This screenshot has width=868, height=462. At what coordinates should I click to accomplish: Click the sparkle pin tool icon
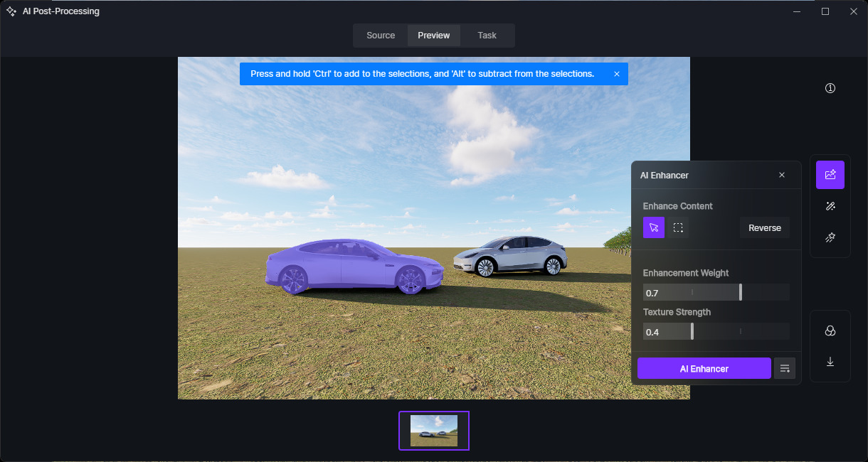pyautogui.click(x=830, y=237)
